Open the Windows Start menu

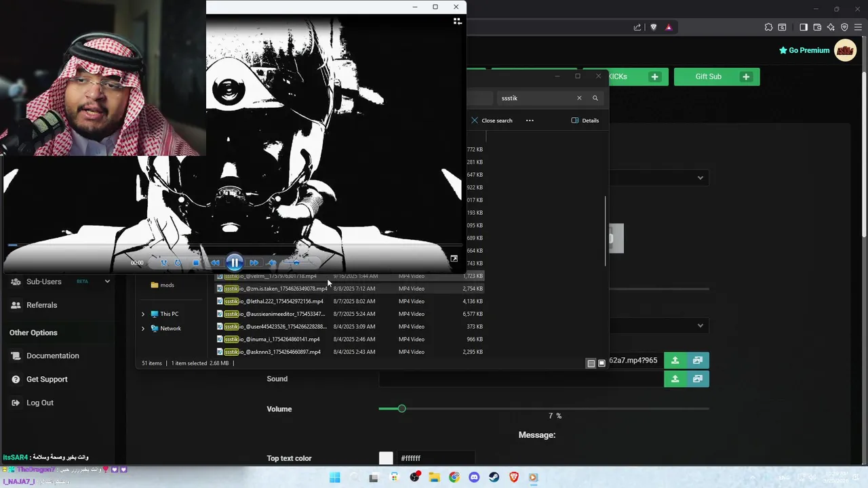(334, 478)
